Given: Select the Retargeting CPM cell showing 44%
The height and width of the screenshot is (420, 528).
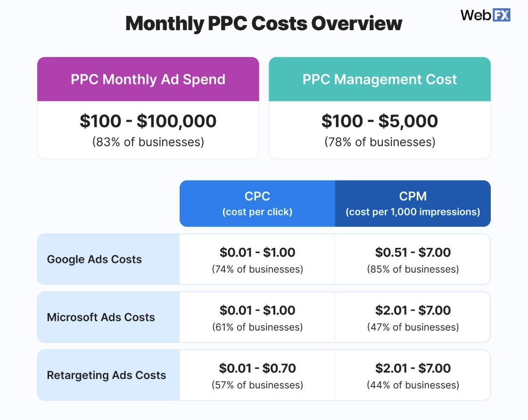Looking at the screenshot, I should pos(413,375).
